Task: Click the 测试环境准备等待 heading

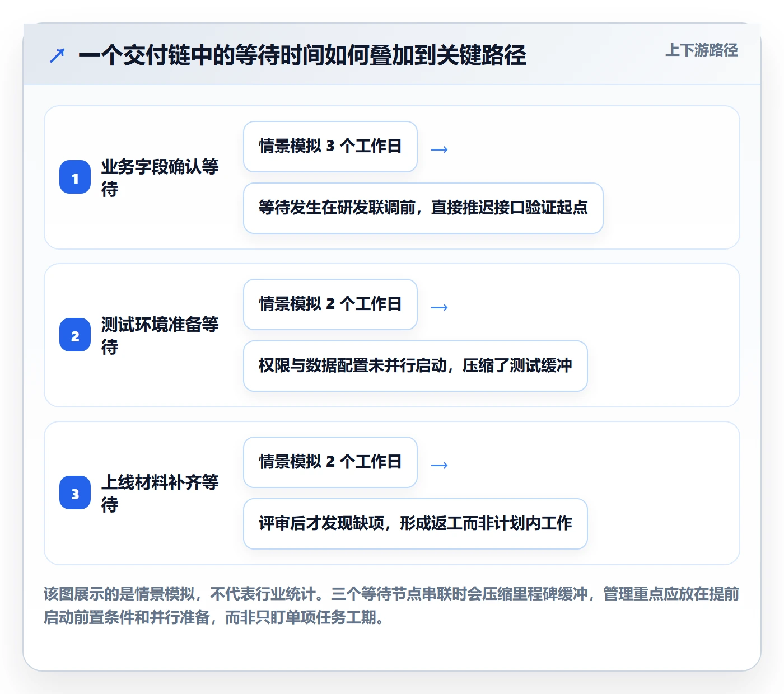Action: point(160,335)
